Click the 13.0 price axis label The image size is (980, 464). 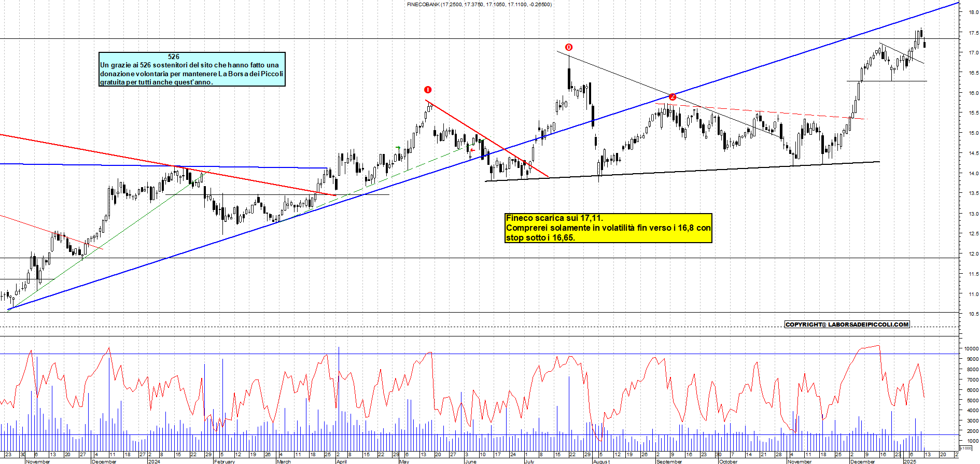(973, 214)
